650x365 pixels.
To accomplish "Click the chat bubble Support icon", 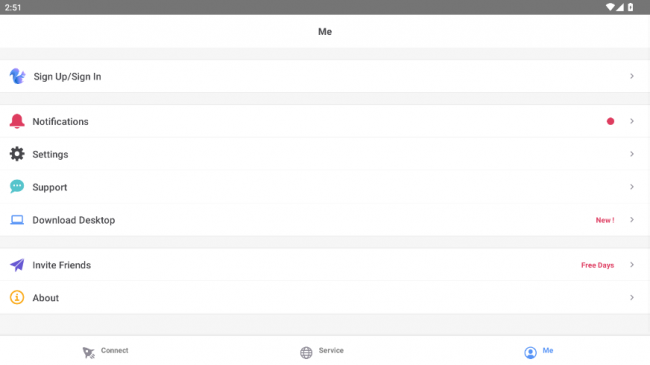I will click(x=17, y=187).
